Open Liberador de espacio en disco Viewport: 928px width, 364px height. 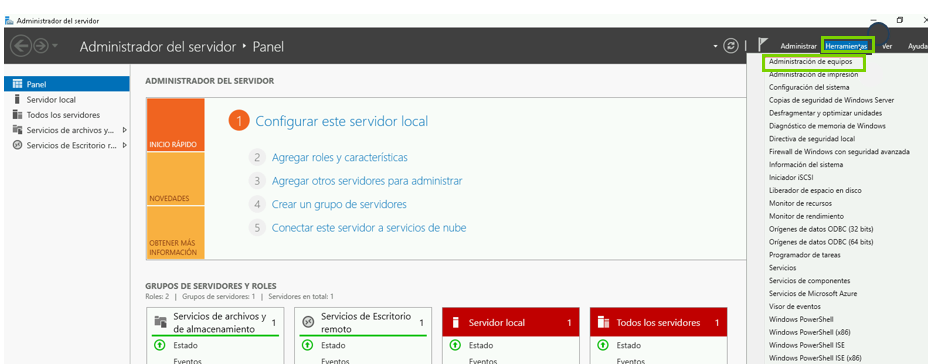pyautogui.click(x=815, y=191)
